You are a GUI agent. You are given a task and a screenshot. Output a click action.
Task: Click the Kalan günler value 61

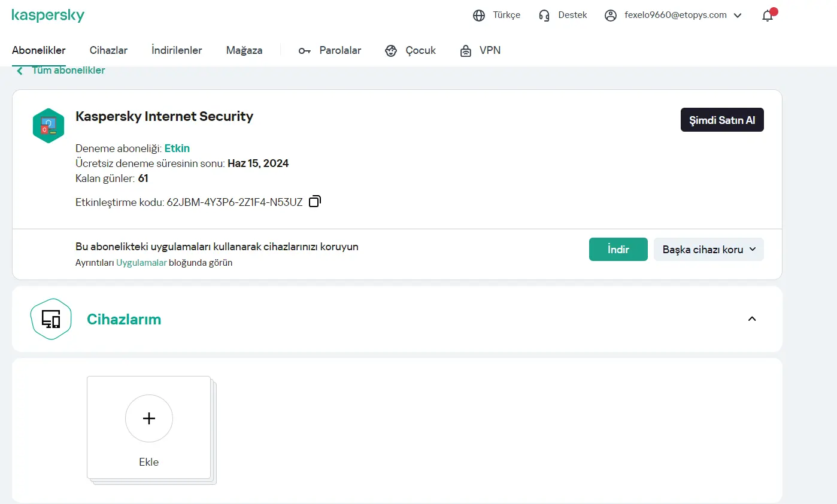coord(143,178)
